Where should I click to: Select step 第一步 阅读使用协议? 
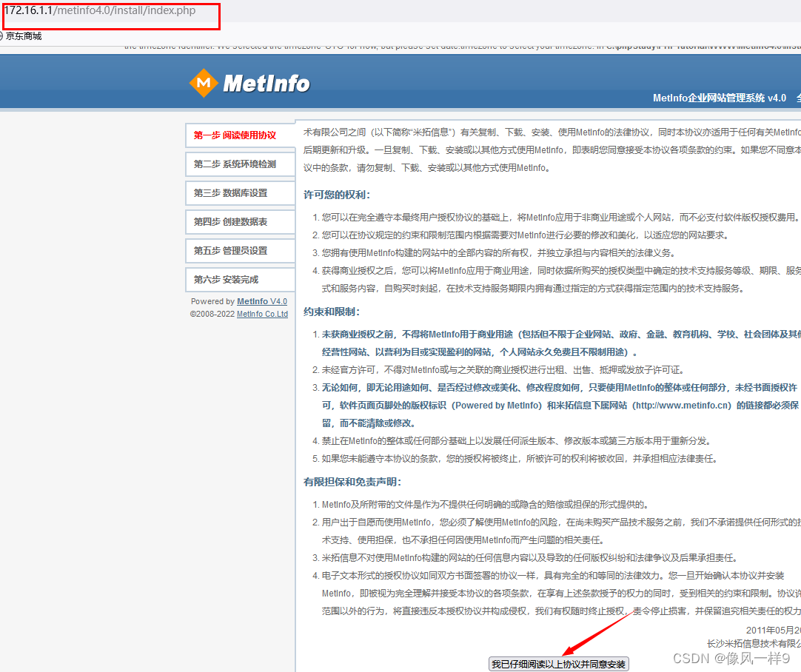(x=240, y=135)
